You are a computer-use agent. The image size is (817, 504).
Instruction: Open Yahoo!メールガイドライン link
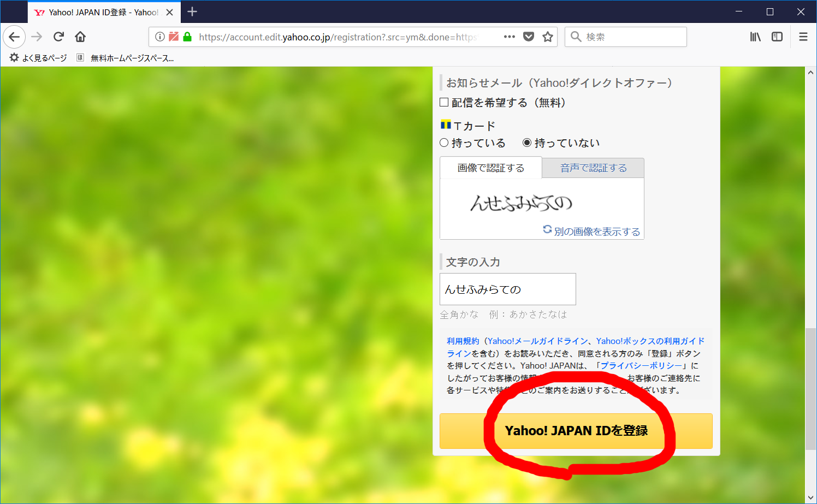pyautogui.click(x=537, y=341)
